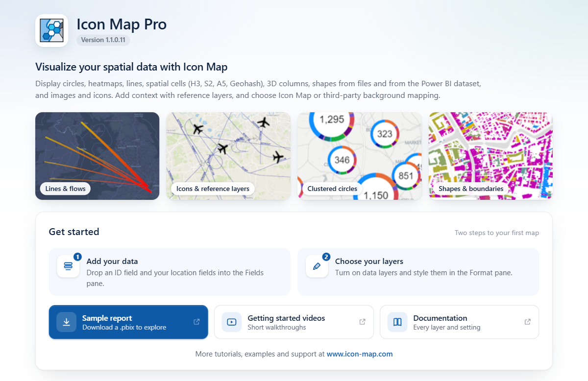Click the Version 1.1.0.11 badge
Screen dimensions: 588x381
103,40
